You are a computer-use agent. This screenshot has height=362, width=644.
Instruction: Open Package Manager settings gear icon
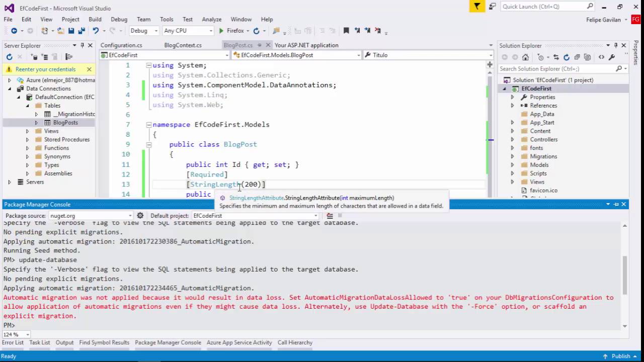point(140,216)
